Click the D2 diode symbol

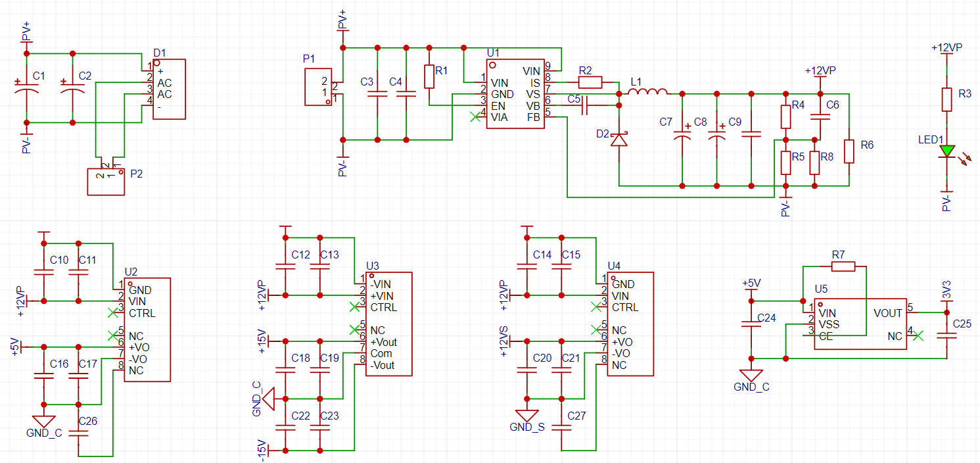618,139
